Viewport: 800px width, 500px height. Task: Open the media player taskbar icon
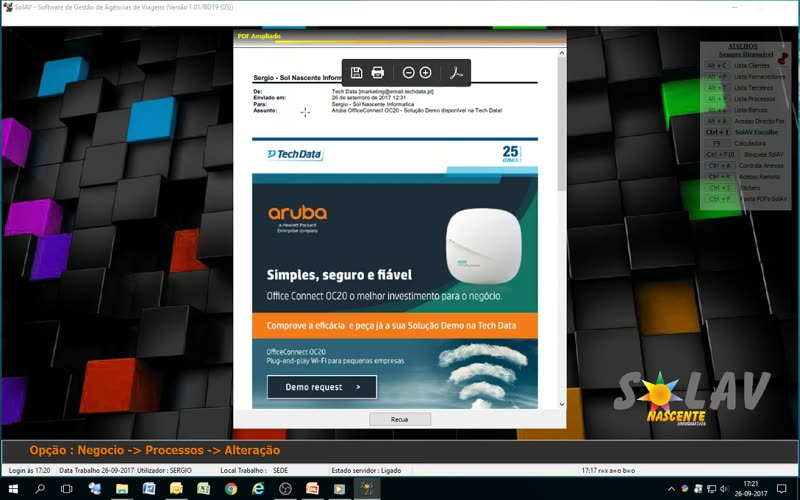coord(339,489)
